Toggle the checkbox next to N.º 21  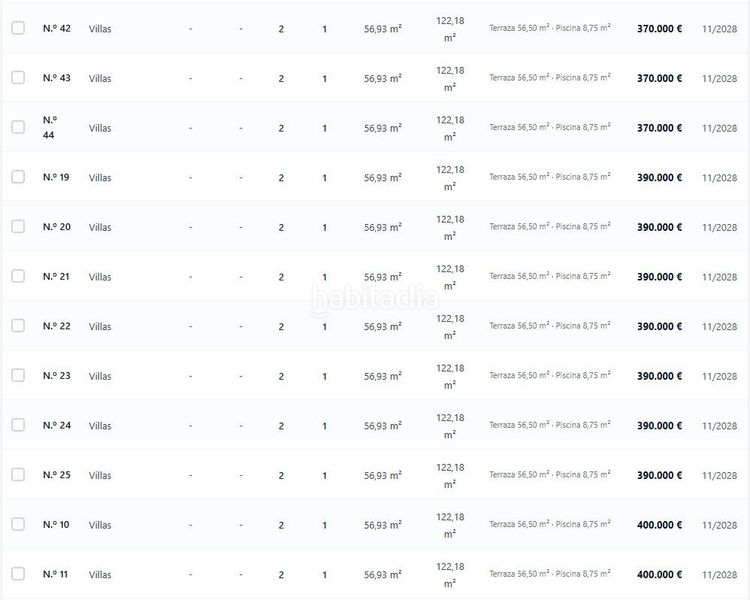coord(18,276)
